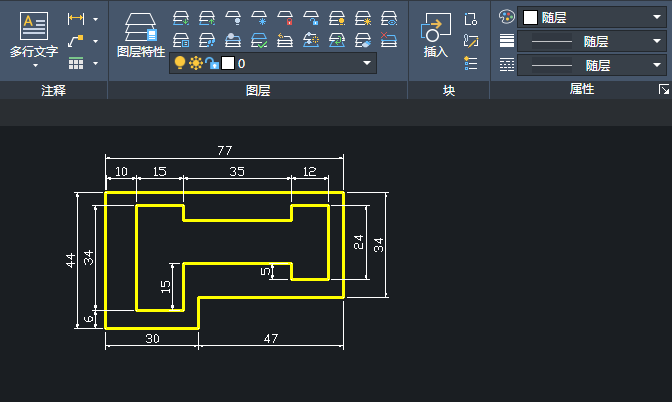The image size is (672, 402).
Task: Click the define attributes list icon
Action: (x=471, y=63)
